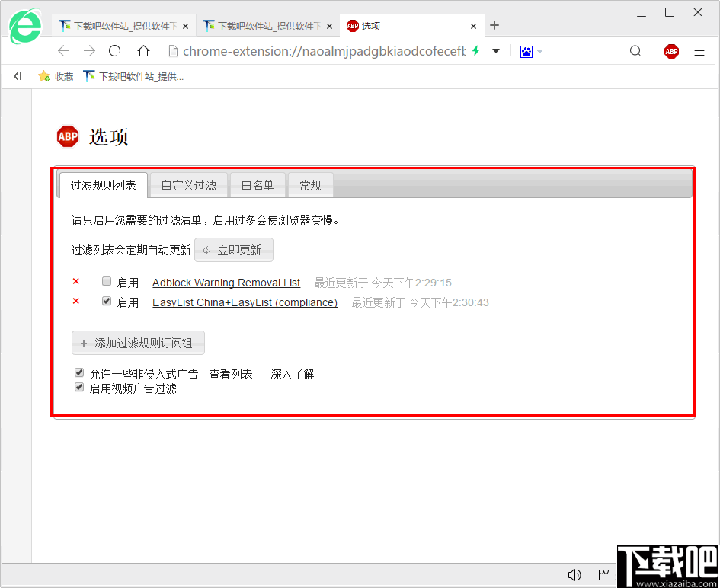Screen dimensions: 720x588
Task: Open the browser hamburger menu
Action: click(x=699, y=51)
